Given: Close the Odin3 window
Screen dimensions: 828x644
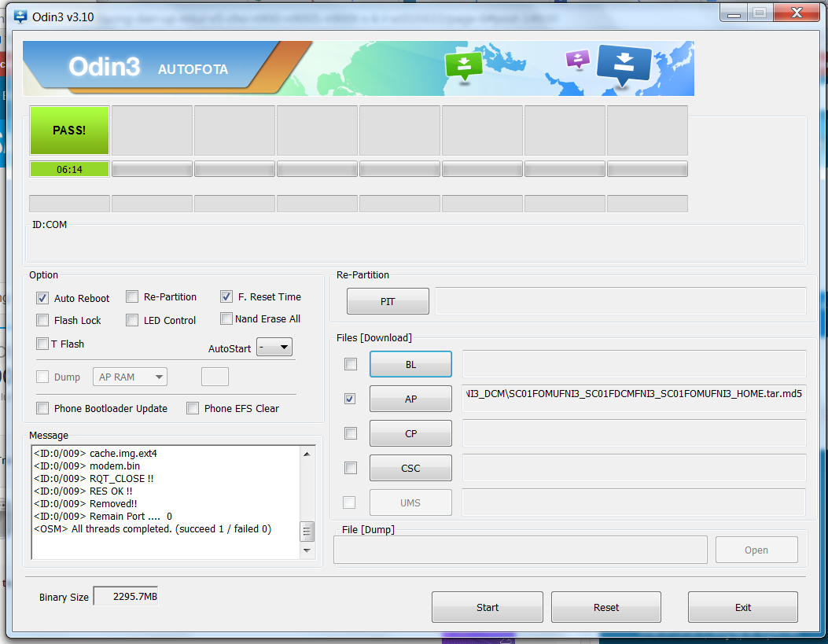Looking at the screenshot, I should pyautogui.click(x=797, y=13).
